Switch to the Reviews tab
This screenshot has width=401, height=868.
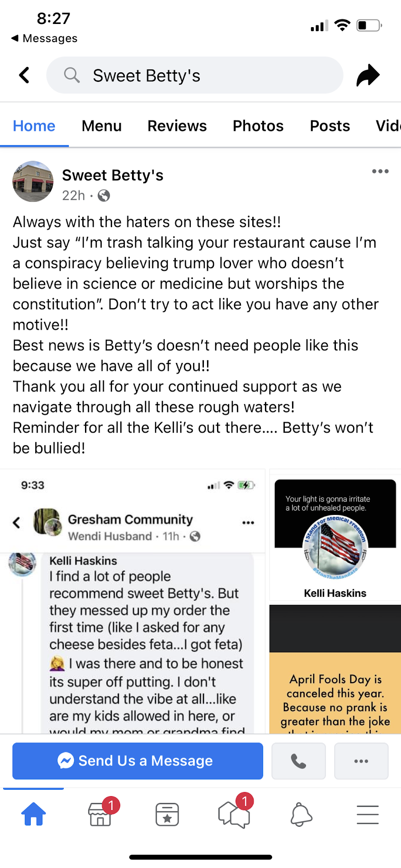pyautogui.click(x=177, y=126)
